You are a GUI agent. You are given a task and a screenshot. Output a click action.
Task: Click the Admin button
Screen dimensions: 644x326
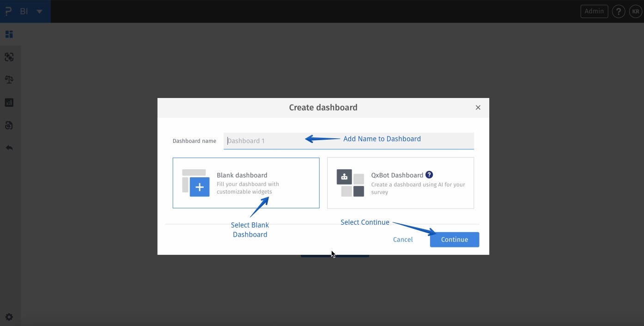pyautogui.click(x=594, y=11)
